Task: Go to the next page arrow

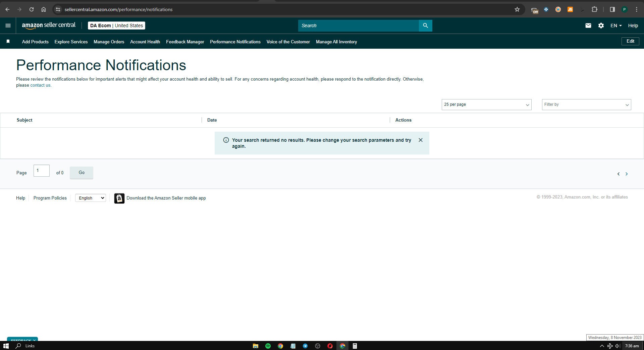Action: point(627,174)
